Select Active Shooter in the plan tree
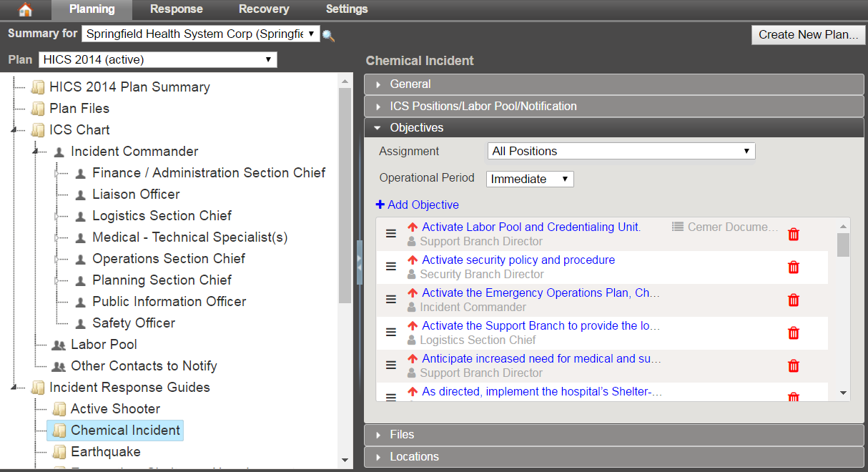Screen dimensions: 868x472 coord(115,409)
